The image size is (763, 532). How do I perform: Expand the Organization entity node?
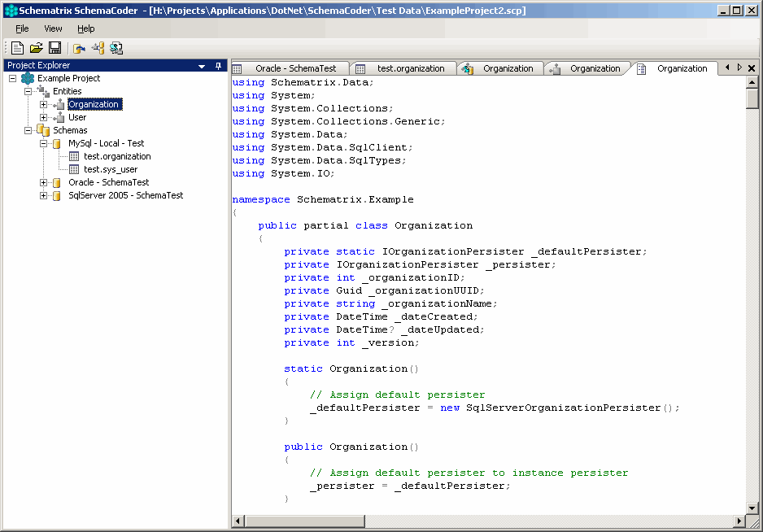click(44, 104)
